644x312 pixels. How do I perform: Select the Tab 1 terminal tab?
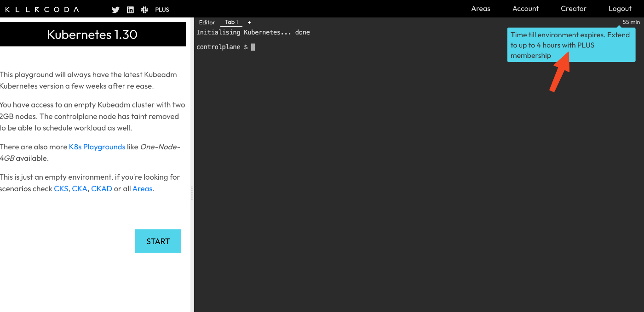[x=231, y=22]
